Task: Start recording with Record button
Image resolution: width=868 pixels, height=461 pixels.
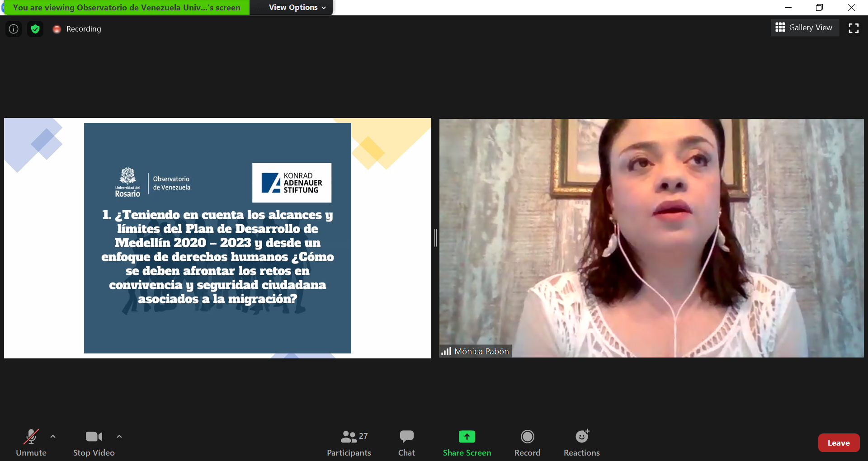Action: pos(527,443)
